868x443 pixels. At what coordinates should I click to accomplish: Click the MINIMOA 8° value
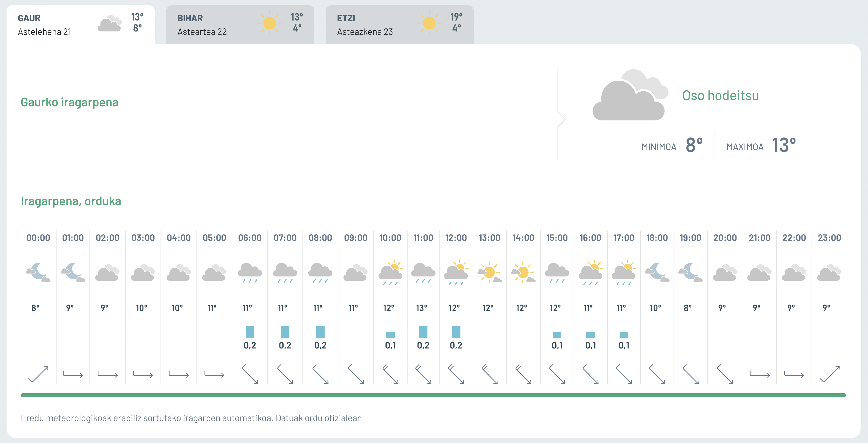694,145
